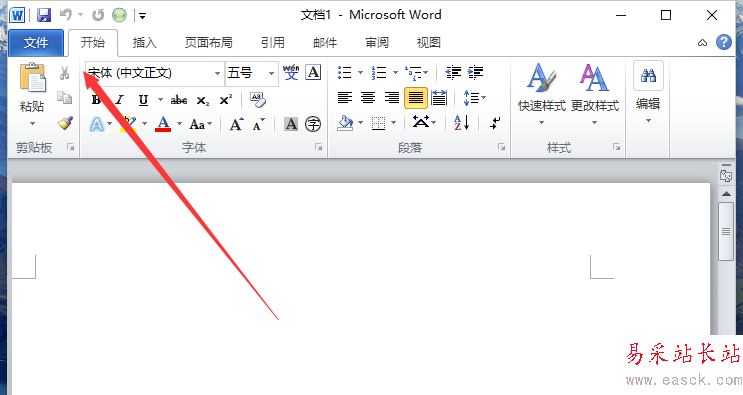This screenshot has width=743, height=395.
Task: Click the Save icon in quick access toolbar
Action: pyautogui.click(x=44, y=15)
